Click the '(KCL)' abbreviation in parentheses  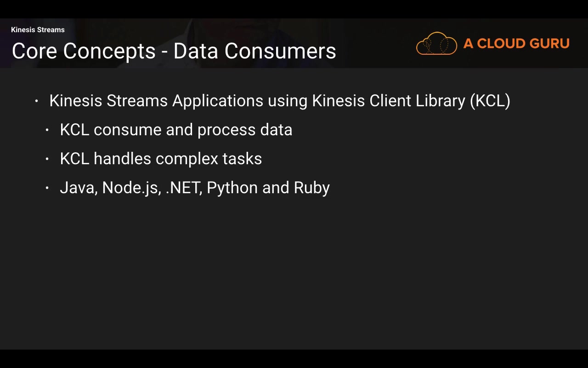tap(490, 101)
